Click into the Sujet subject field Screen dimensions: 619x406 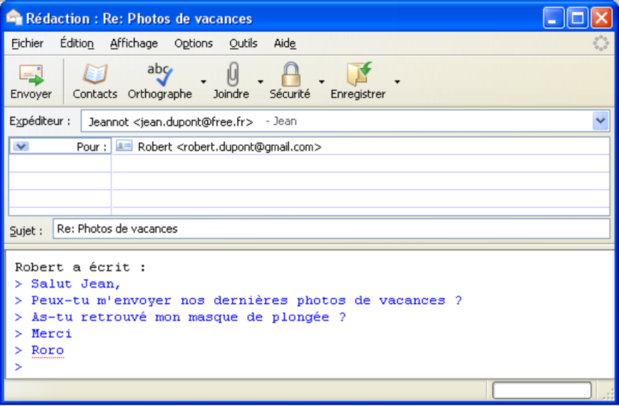(x=330, y=229)
